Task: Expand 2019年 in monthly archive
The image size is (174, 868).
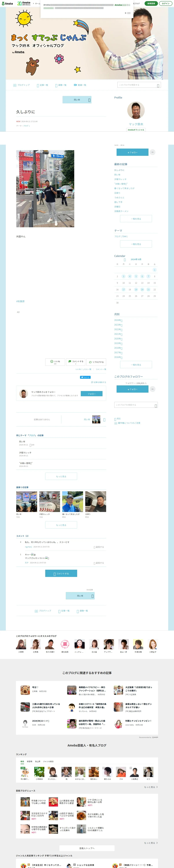Action: [x=118, y=343]
